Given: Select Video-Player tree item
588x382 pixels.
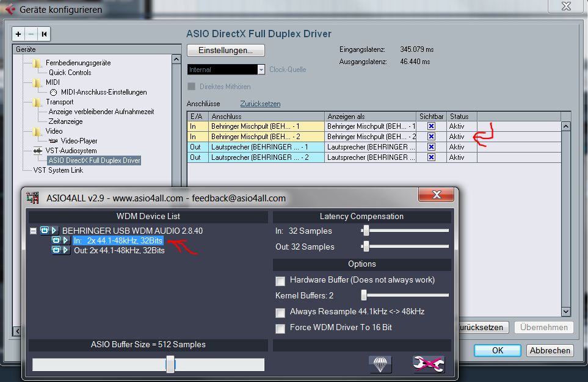Looking at the screenshot, I should [x=79, y=140].
